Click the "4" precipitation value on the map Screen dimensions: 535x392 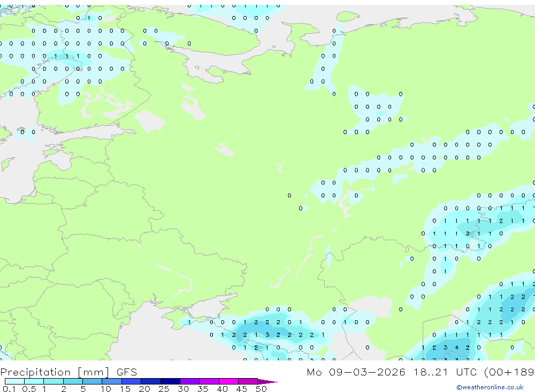pos(456,348)
